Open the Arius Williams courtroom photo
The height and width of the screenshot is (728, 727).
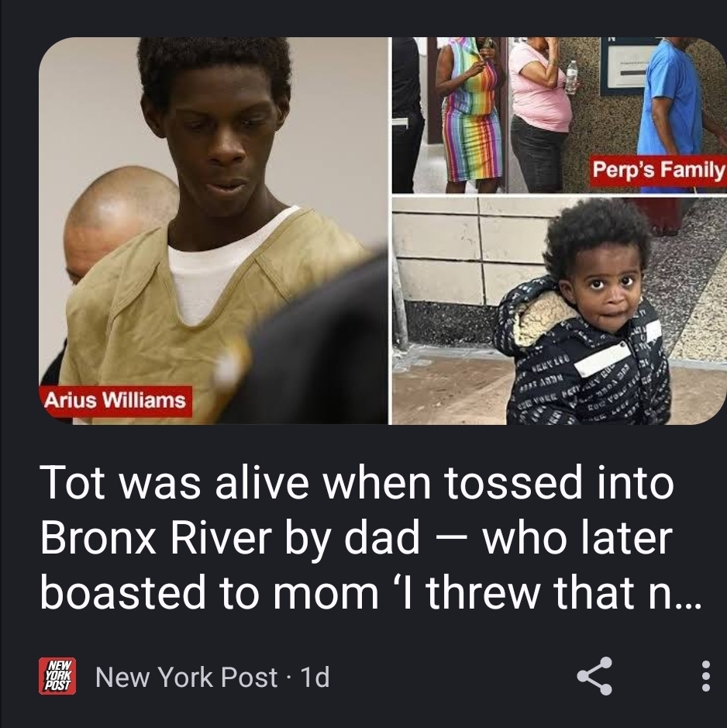(214, 231)
